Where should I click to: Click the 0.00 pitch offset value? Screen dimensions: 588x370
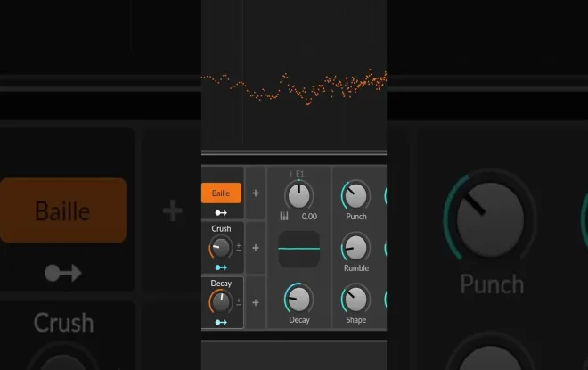[x=309, y=216]
